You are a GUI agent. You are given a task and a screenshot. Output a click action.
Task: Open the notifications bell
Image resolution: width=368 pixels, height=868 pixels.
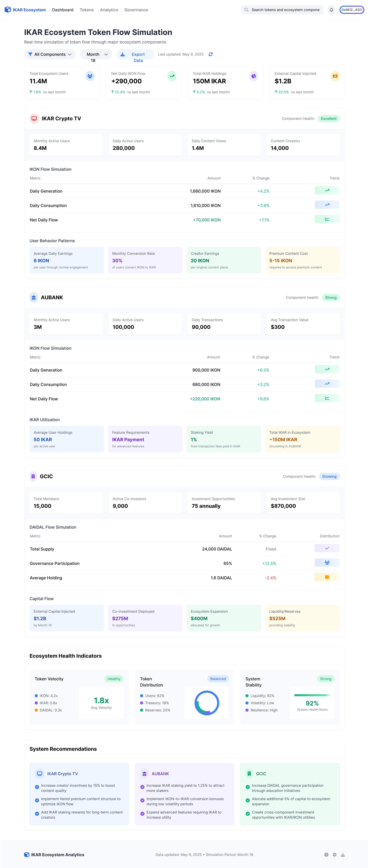tap(331, 10)
